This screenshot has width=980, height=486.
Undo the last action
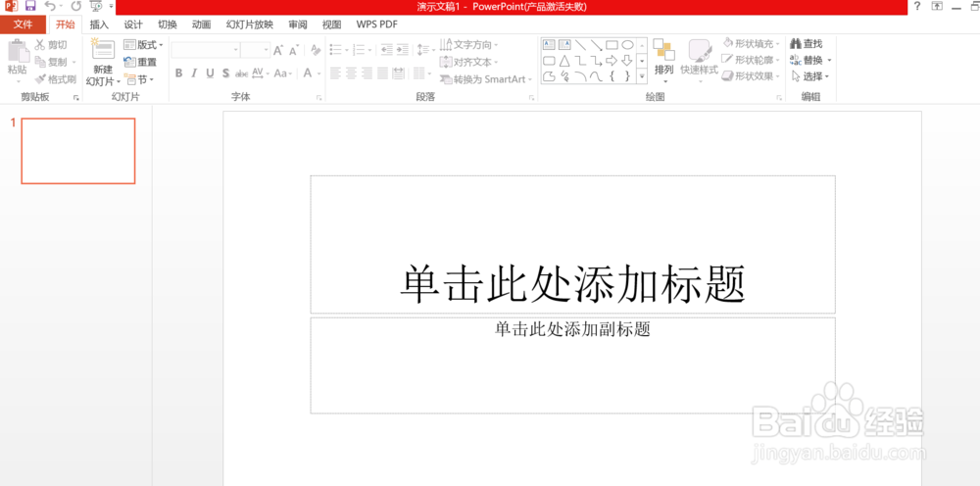point(50,6)
